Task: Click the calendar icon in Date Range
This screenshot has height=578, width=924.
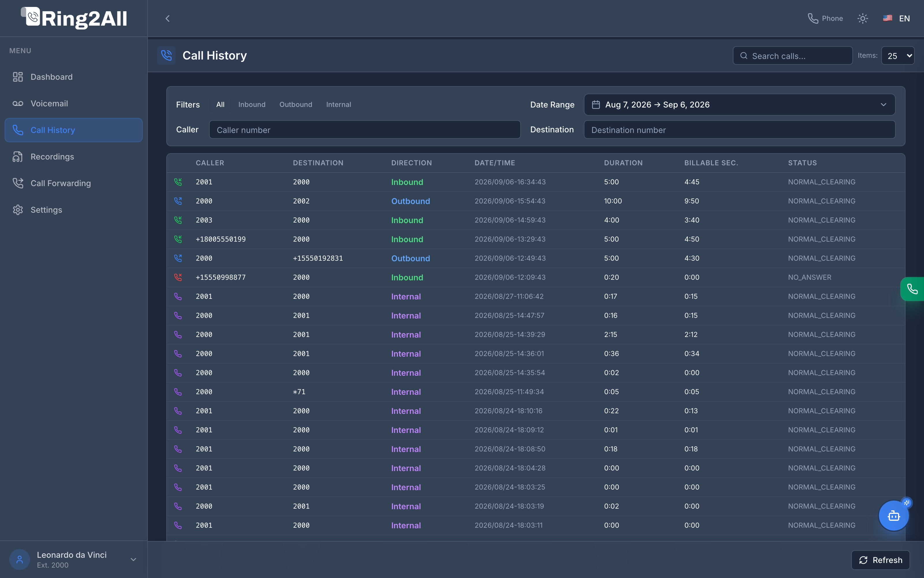Action: click(596, 105)
